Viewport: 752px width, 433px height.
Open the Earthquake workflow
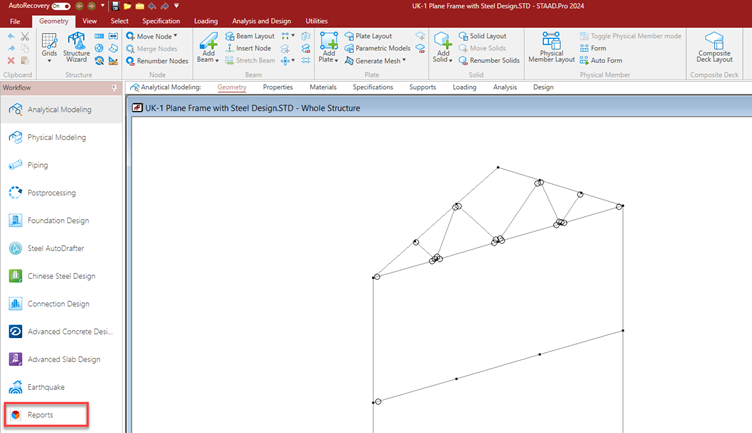pos(61,387)
